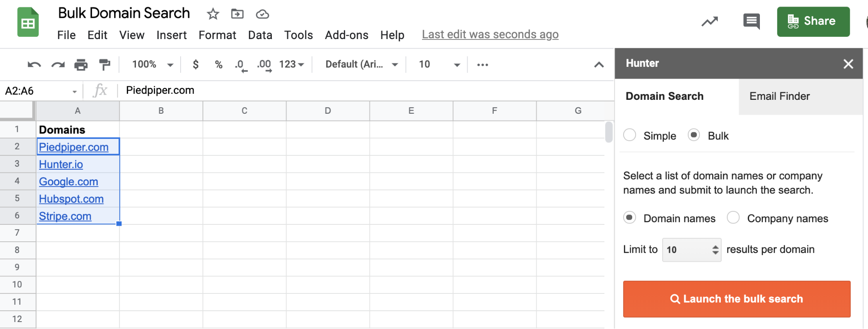The image size is (868, 329).
Task: Click the Piedpiper.com cell link
Action: 74,147
